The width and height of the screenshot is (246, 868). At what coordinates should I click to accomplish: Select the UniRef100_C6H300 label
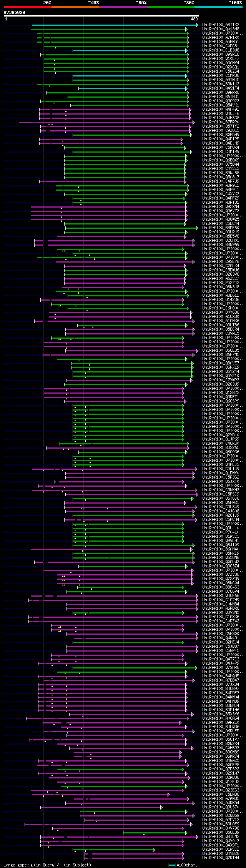coord(221,634)
